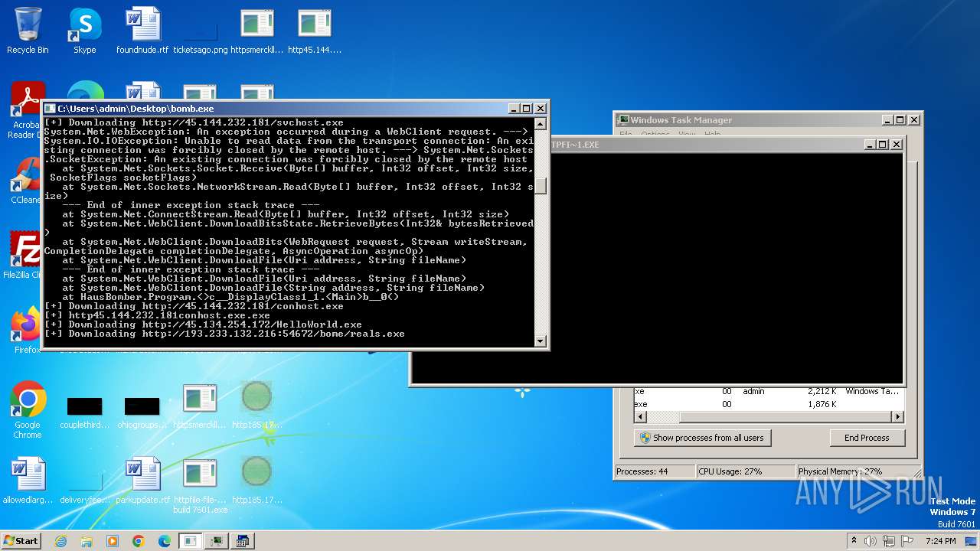The height and width of the screenshot is (551, 980).
Task: Open the Action Center flag icon
Action: (908, 541)
